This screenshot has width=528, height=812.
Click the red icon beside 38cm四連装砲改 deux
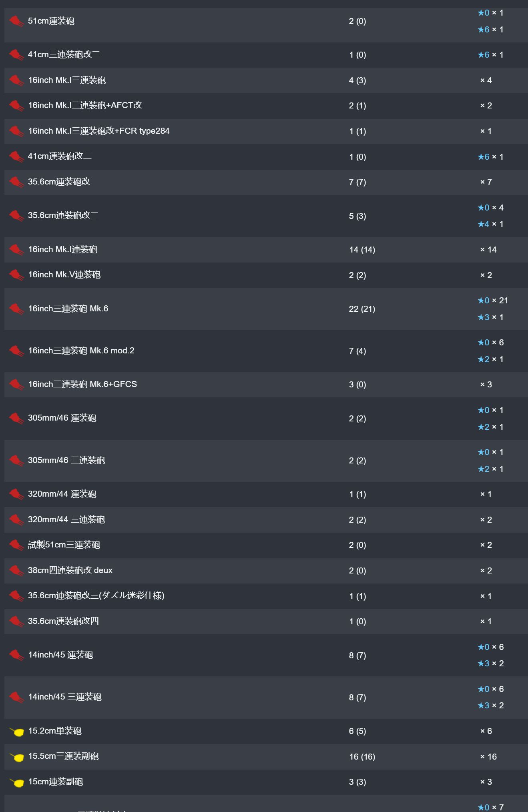point(16,570)
